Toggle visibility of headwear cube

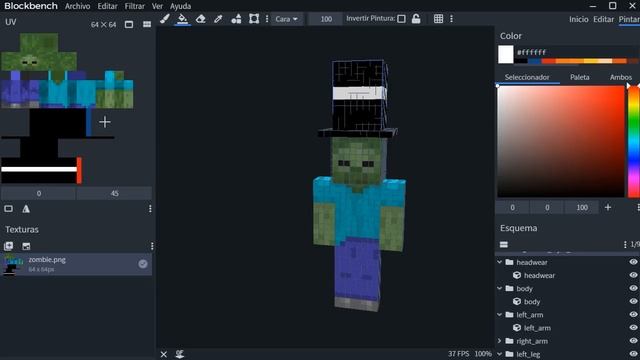pyautogui.click(x=633, y=276)
